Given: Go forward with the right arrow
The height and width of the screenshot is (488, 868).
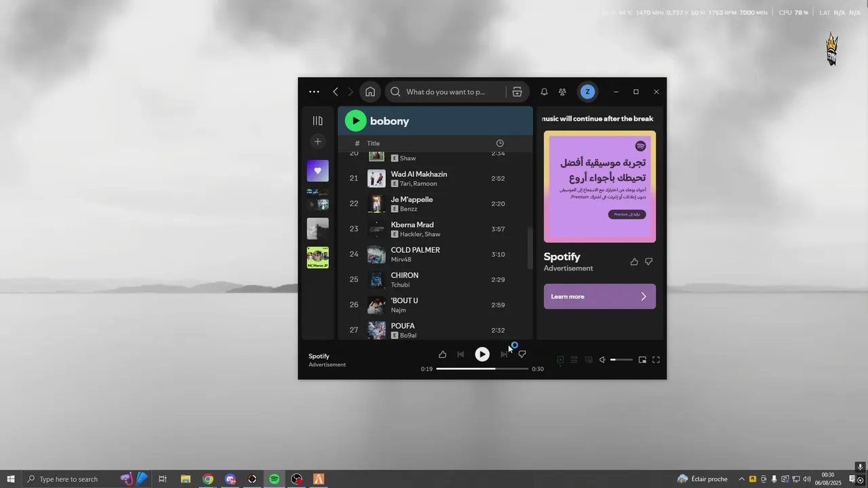Looking at the screenshot, I should [351, 91].
